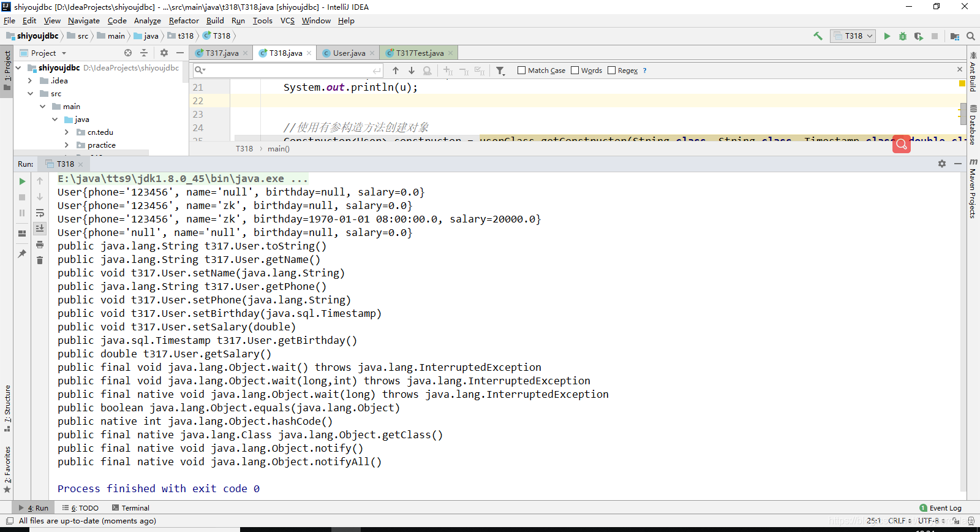Expand the .idea folder
Image resolution: width=980 pixels, height=532 pixels.
click(x=30, y=81)
